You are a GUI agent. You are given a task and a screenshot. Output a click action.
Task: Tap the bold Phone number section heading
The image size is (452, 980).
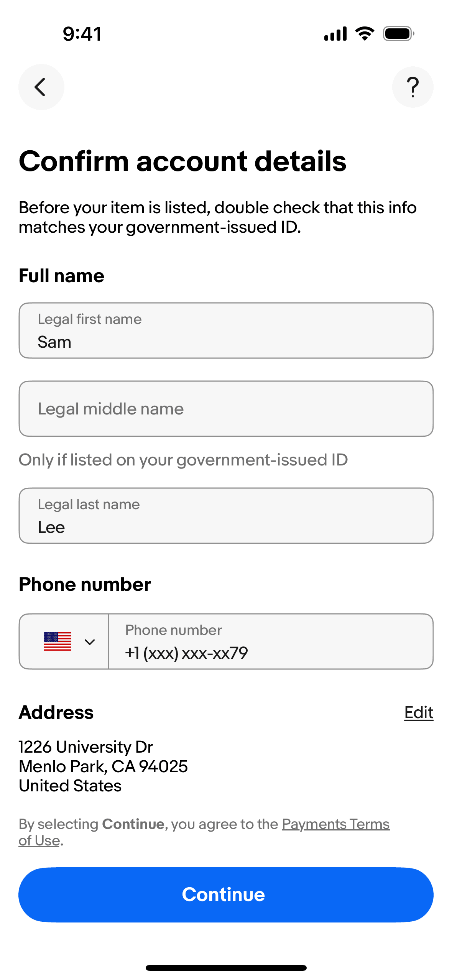pyautogui.click(x=85, y=584)
